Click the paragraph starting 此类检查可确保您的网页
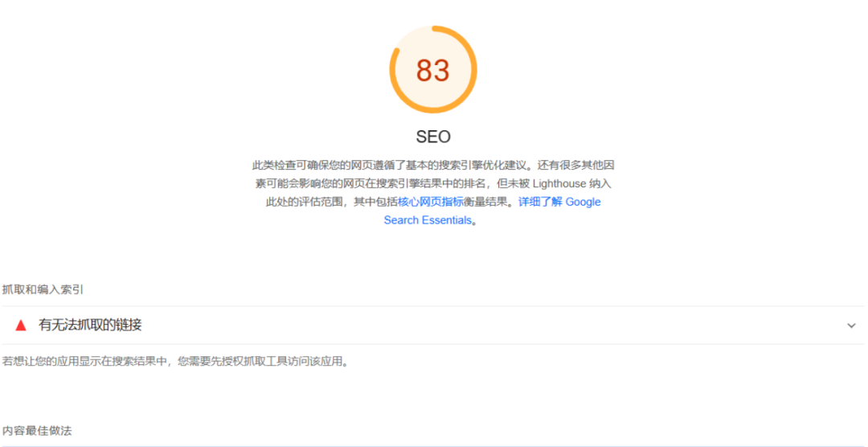Screen dimensions: 868x447 tap(433, 193)
